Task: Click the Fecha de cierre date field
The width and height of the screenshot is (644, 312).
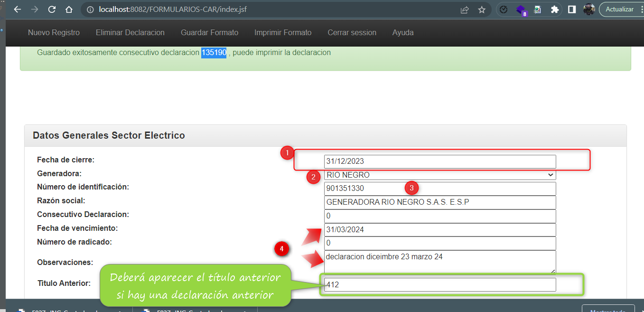Action: coord(439,161)
